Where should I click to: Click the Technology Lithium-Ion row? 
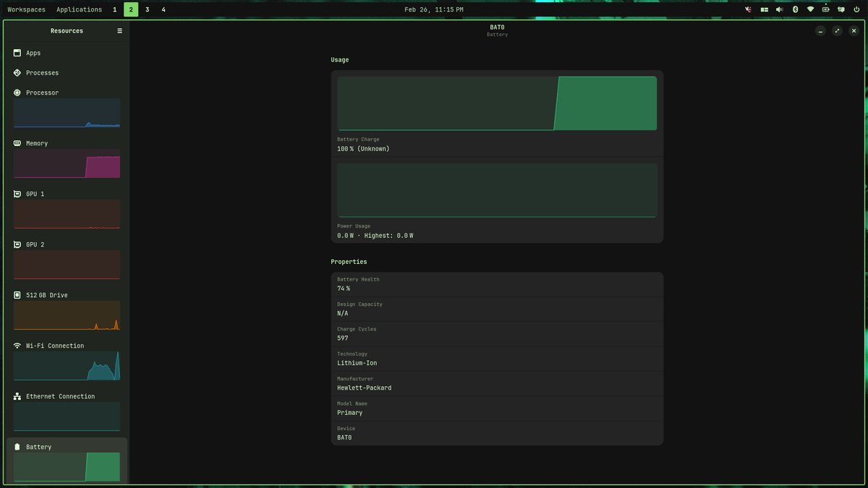click(x=497, y=359)
